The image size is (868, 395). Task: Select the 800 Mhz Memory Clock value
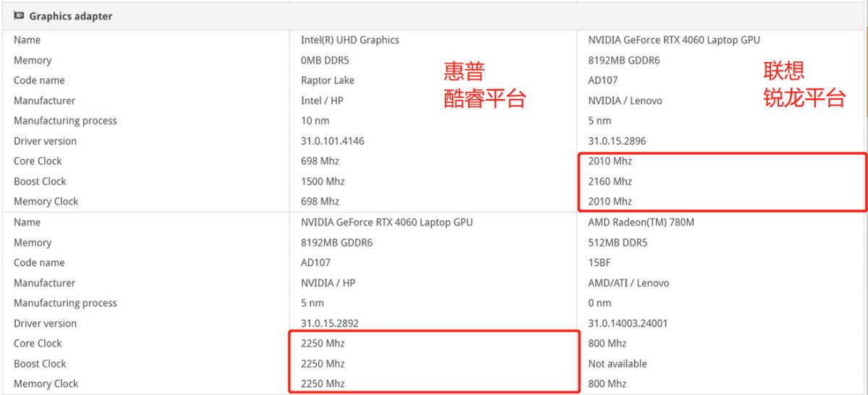pyautogui.click(x=607, y=384)
